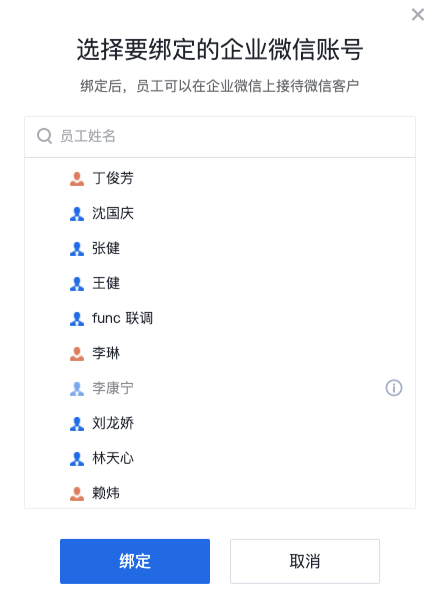The height and width of the screenshot is (609, 439).
Task: Close the binding dialog with X
Action: (x=418, y=15)
